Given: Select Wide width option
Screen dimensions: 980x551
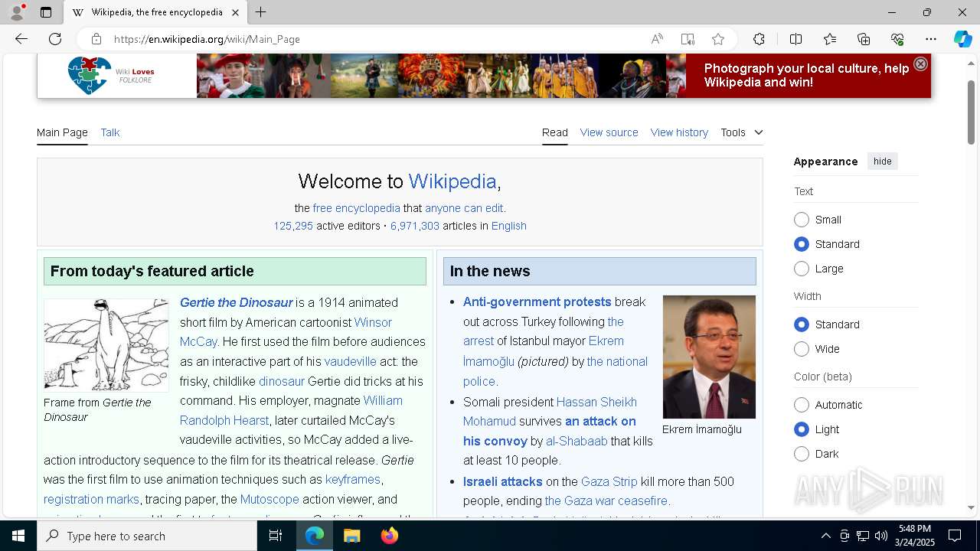Looking at the screenshot, I should click(x=802, y=349).
